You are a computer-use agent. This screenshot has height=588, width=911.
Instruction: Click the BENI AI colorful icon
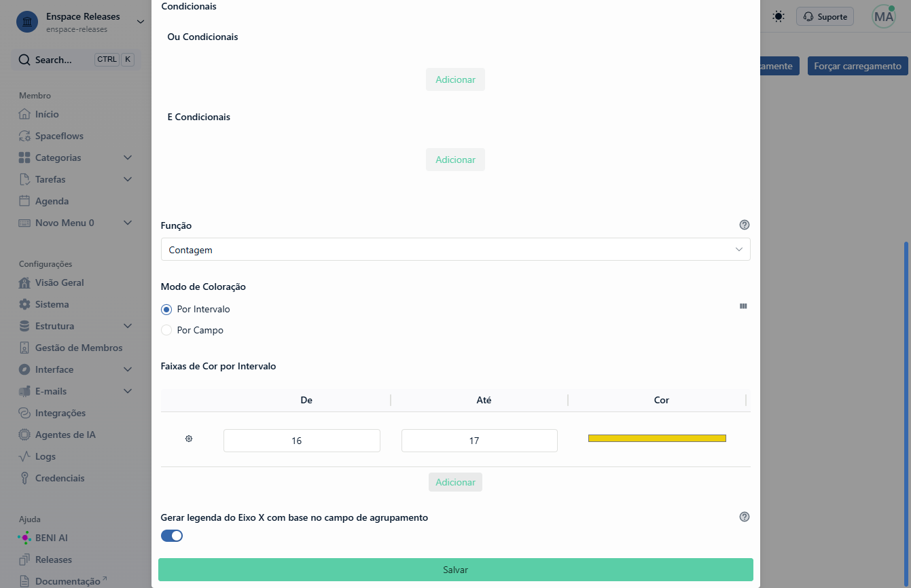pos(24,538)
